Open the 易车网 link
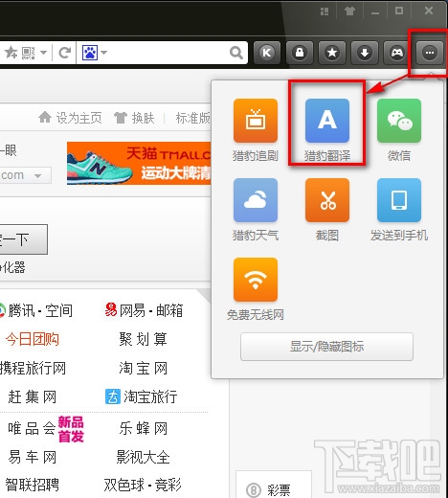The image size is (448, 498). click(x=33, y=457)
